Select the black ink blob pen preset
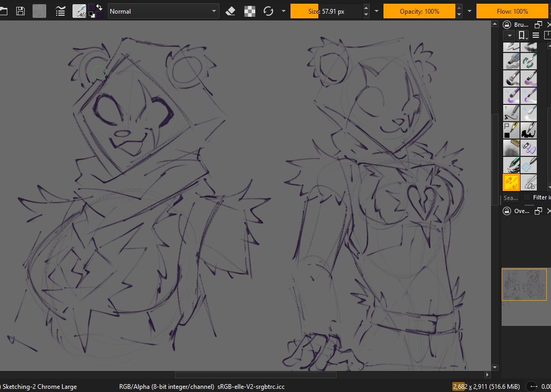The width and height of the screenshot is (551, 392). click(x=528, y=130)
